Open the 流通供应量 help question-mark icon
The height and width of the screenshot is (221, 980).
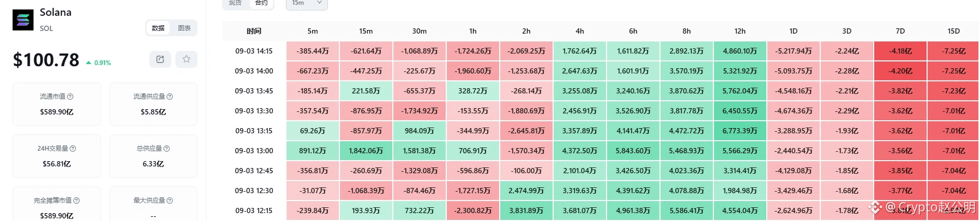coord(170,97)
